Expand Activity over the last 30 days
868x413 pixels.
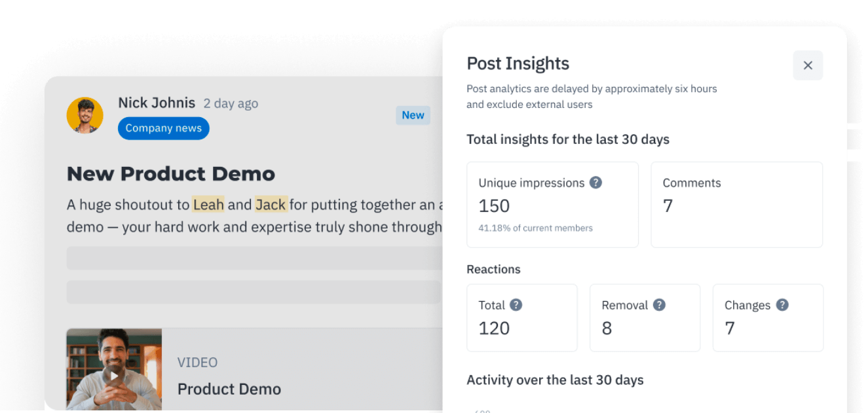pyautogui.click(x=555, y=380)
